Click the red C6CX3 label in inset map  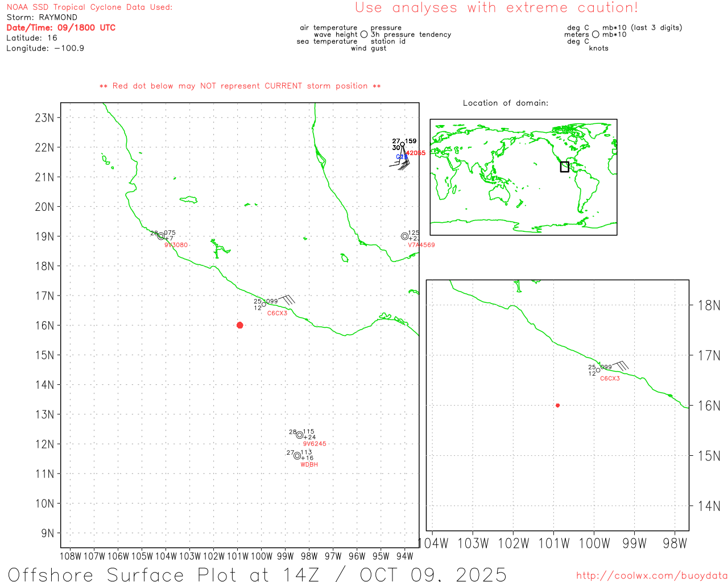tap(610, 379)
